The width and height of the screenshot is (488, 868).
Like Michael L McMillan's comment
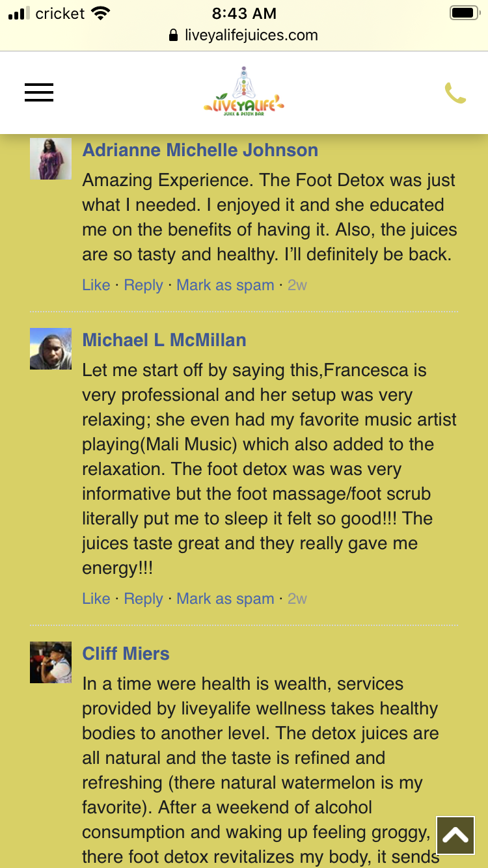click(96, 599)
